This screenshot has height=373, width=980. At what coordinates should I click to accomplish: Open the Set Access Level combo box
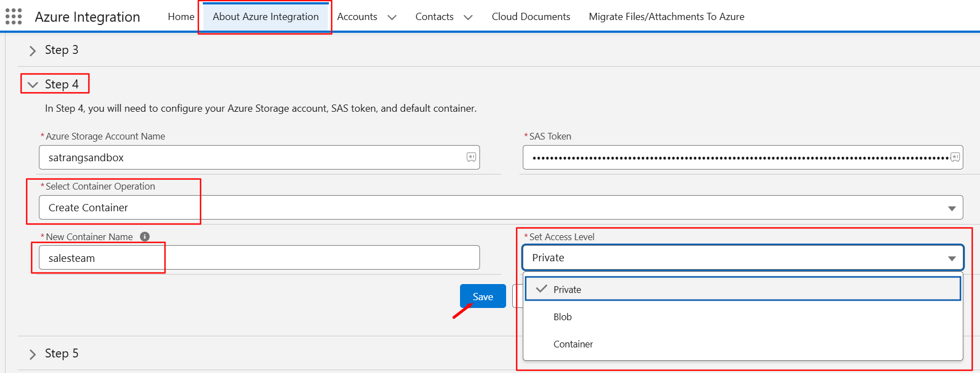click(x=743, y=258)
